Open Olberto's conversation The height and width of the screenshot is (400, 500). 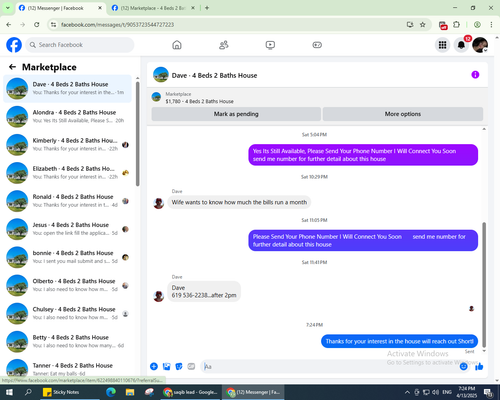67,285
